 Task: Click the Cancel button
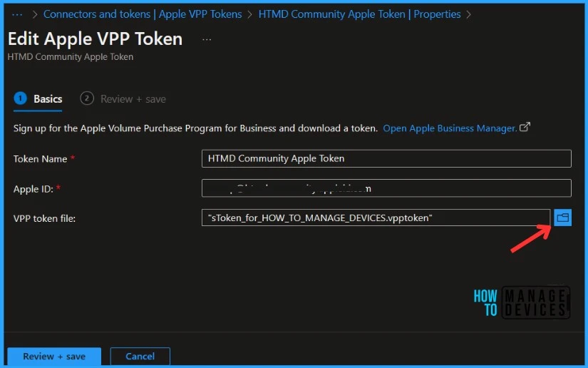140,356
